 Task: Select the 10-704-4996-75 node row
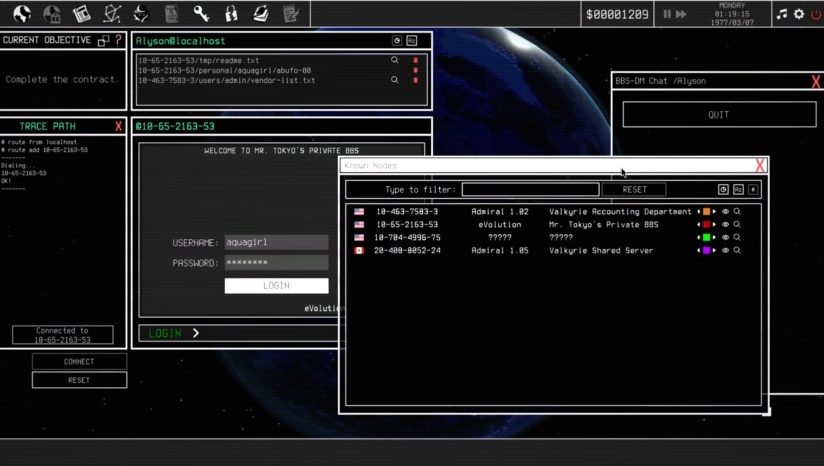pos(407,238)
